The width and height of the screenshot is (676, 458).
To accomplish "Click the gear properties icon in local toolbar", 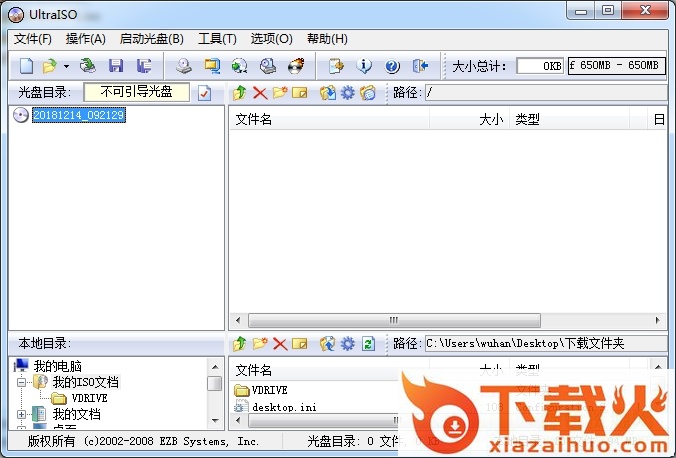I will coord(348,344).
